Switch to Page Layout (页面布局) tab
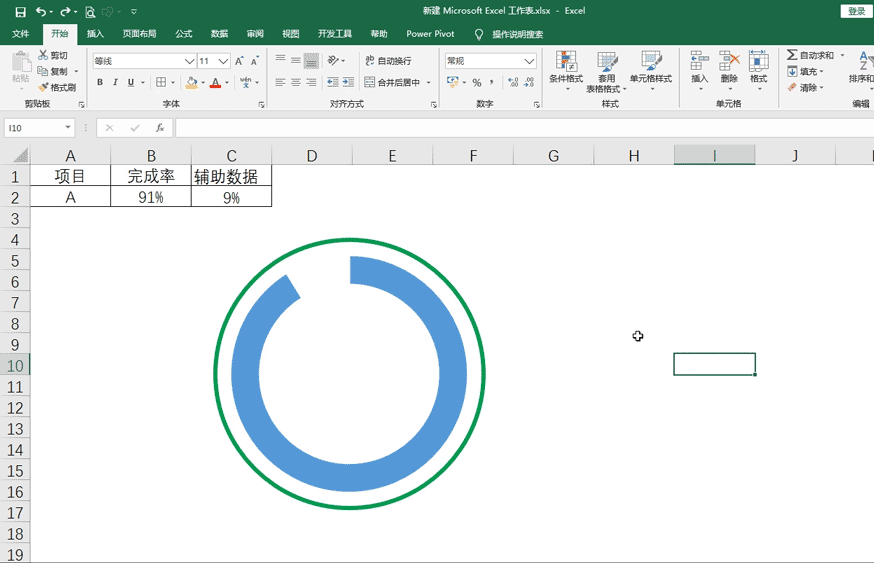This screenshot has height=563, width=874. coord(139,33)
